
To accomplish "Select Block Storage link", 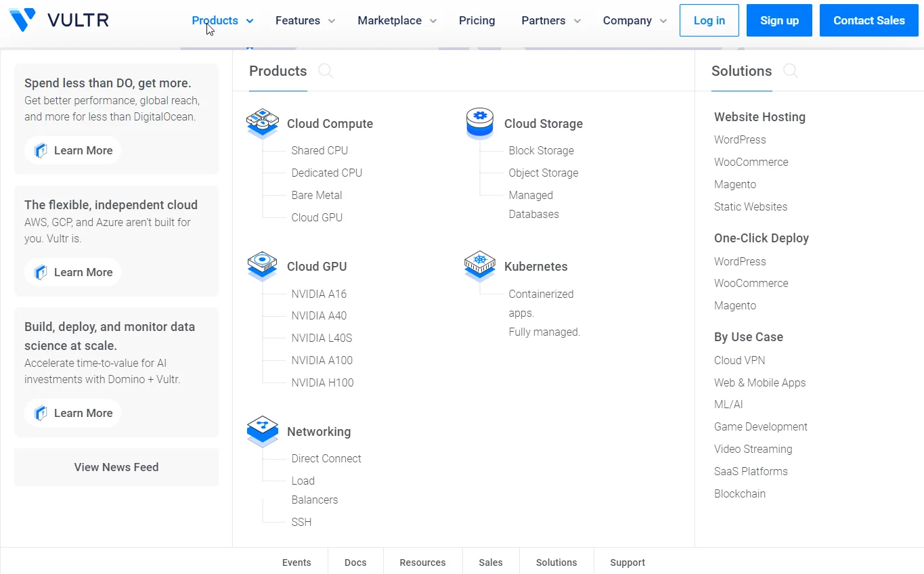I will 542,150.
